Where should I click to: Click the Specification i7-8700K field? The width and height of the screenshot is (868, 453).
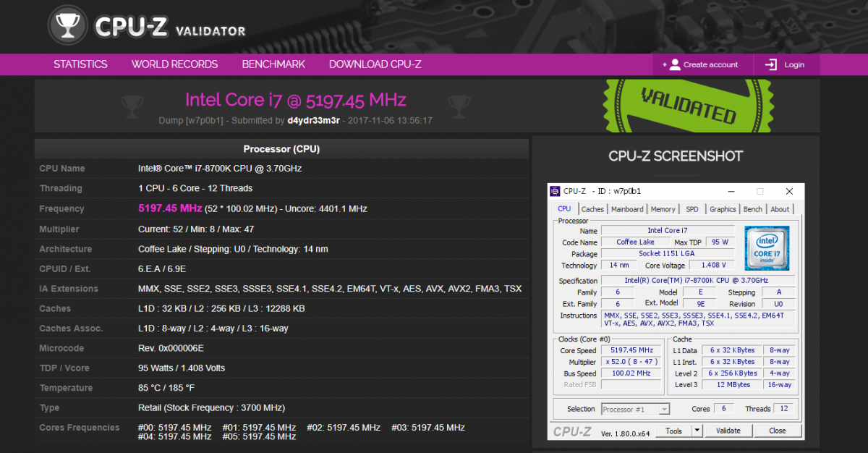[x=698, y=281]
